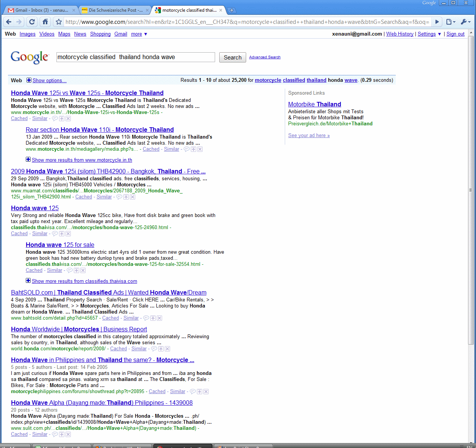
Task: Promote the Honda Wave 125i vs Wave 125s result
Action: coord(62,119)
